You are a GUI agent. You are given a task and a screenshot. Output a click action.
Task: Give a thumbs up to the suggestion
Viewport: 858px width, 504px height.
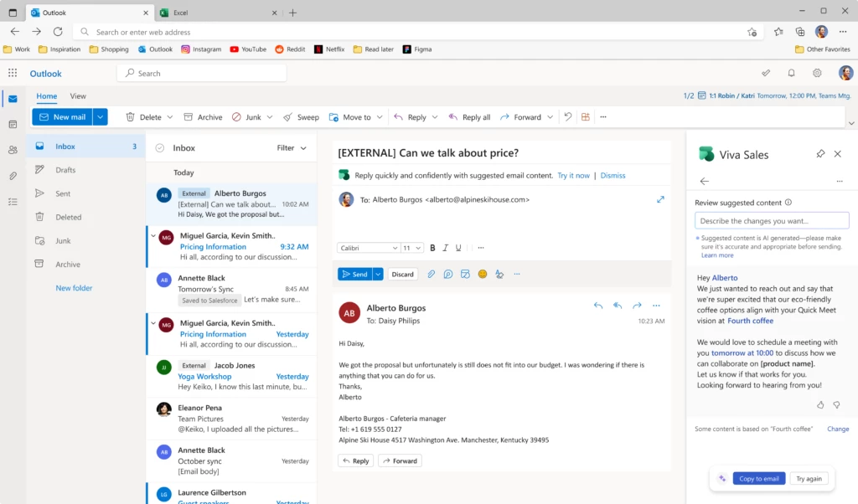coord(819,404)
